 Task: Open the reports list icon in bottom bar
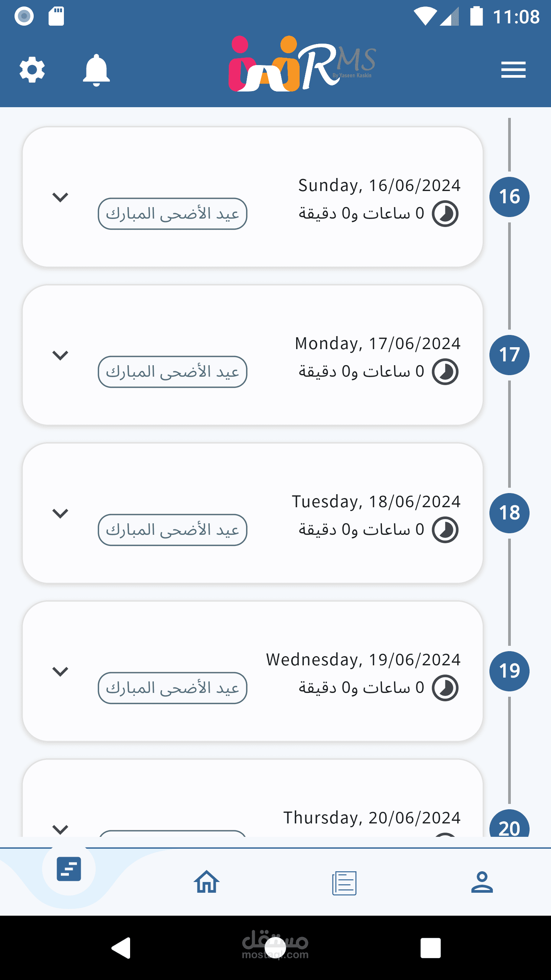tap(344, 883)
